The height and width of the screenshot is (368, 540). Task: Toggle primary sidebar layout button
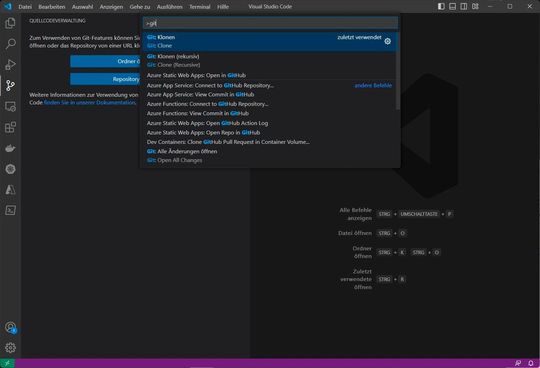(x=441, y=7)
